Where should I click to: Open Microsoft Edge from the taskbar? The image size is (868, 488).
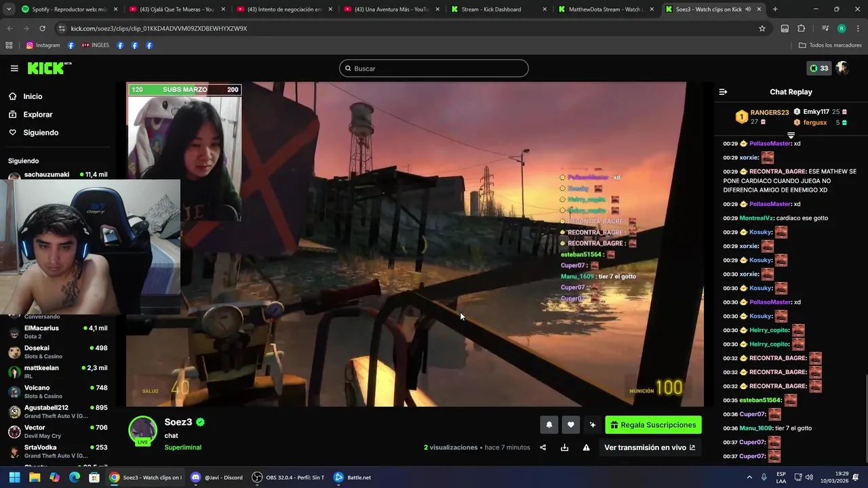tap(75, 477)
